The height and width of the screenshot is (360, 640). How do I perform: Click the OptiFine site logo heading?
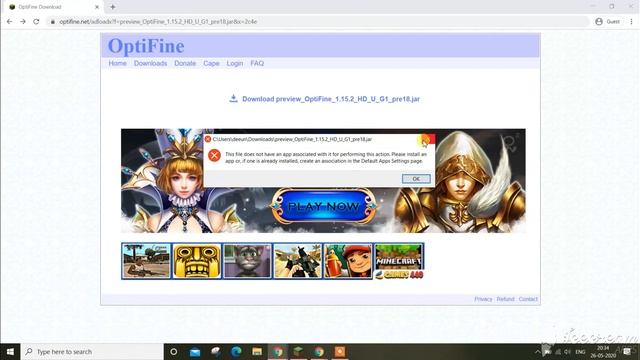tap(146, 46)
